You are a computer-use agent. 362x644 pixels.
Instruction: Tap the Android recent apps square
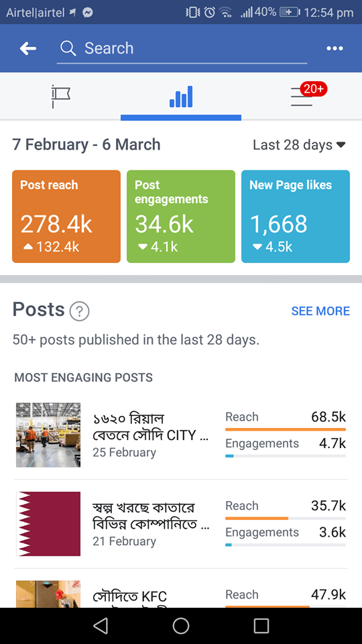point(261,626)
